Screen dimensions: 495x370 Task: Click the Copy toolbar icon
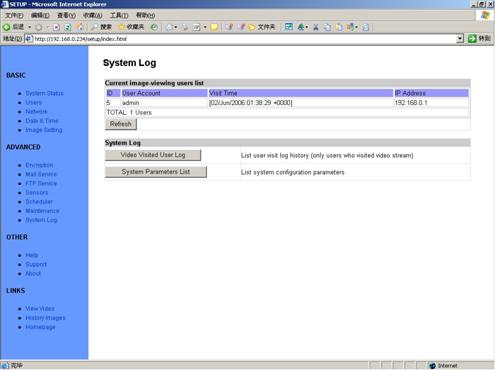click(328, 27)
